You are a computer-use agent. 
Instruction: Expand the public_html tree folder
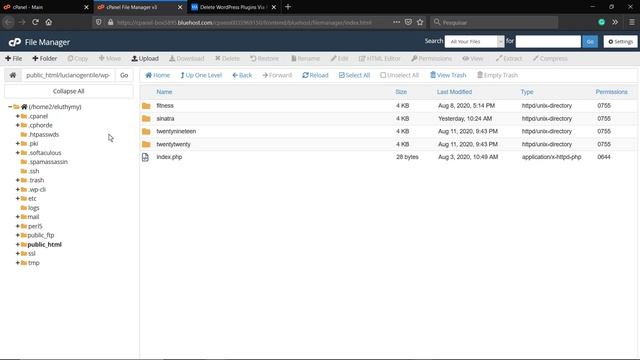(18, 244)
